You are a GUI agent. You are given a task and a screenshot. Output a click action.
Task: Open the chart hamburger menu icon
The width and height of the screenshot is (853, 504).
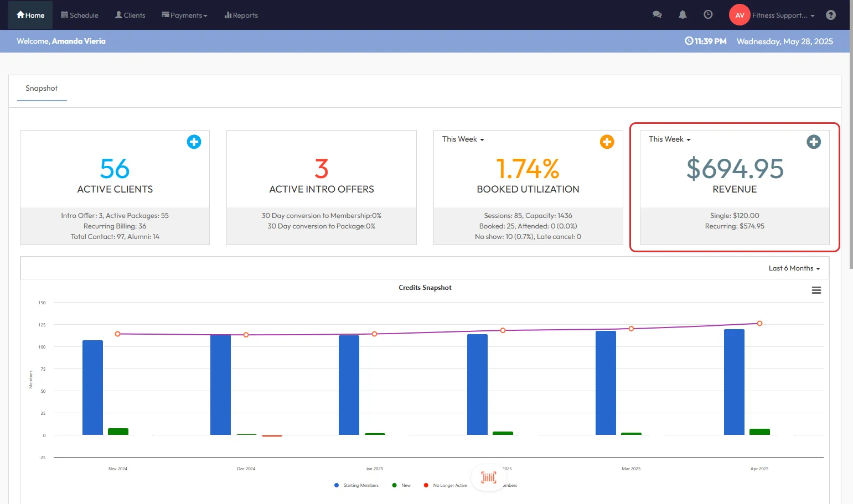point(816,290)
